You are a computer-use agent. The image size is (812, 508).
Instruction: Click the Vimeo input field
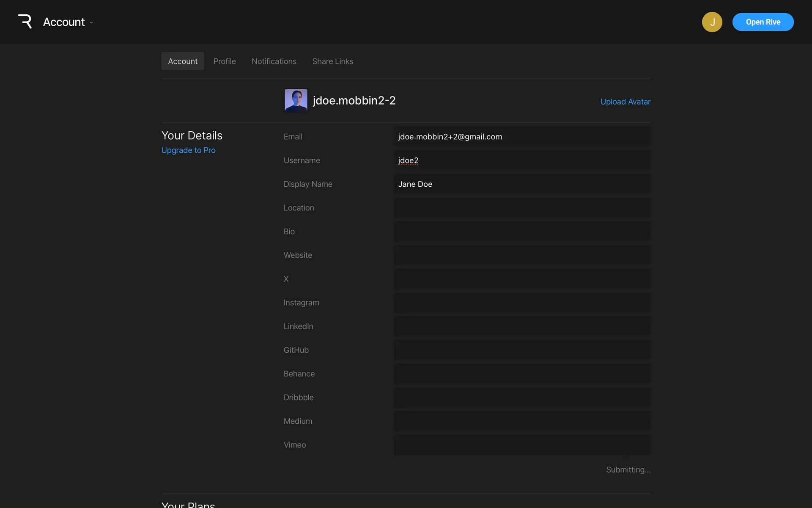click(522, 445)
